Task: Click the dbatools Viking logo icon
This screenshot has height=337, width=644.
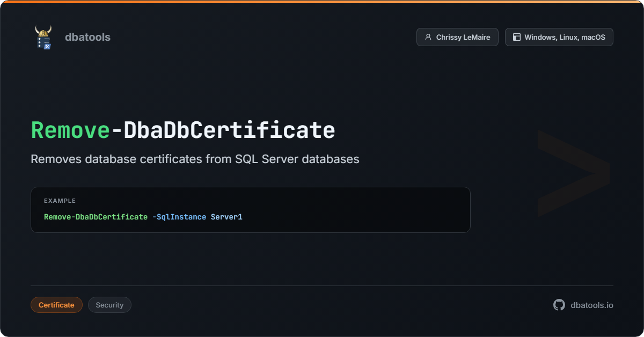Action: click(x=43, y=37)
